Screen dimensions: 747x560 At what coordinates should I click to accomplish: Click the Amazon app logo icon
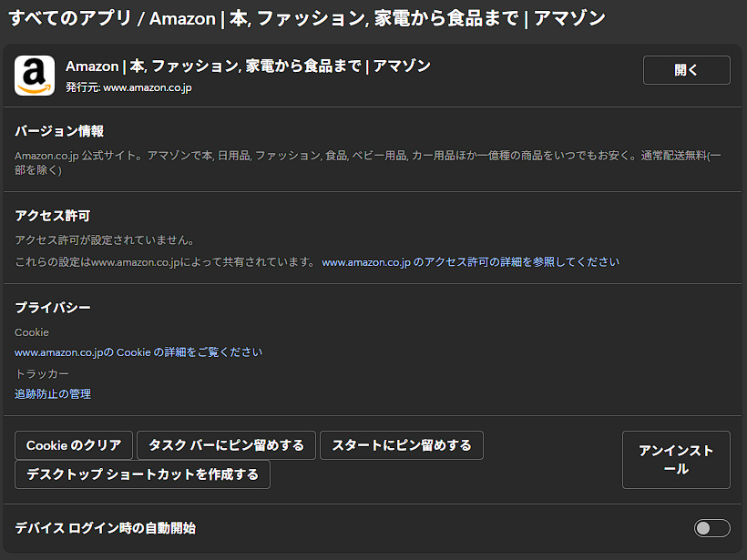(x=35, y=76)
